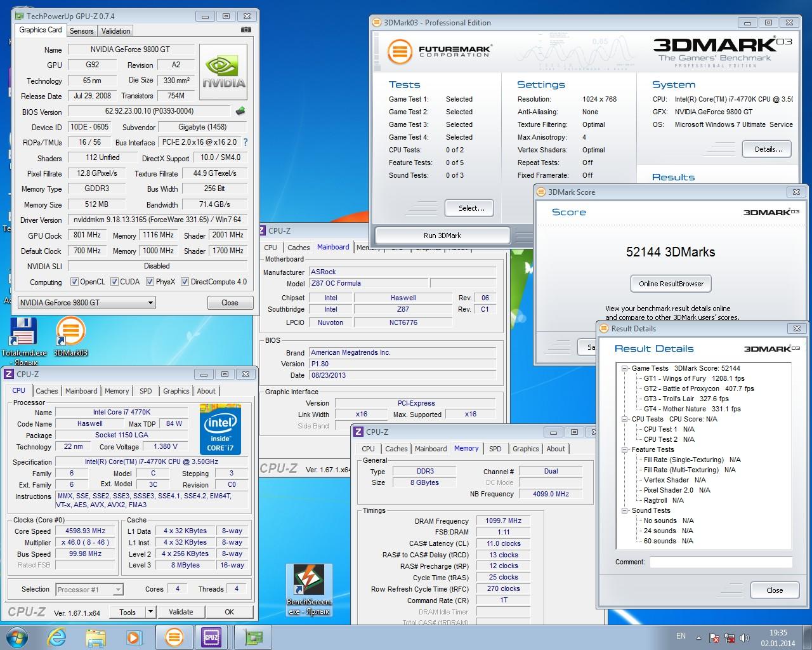Open Windows Media Player from taskbar
812x650 pixels.
(134, 637)
